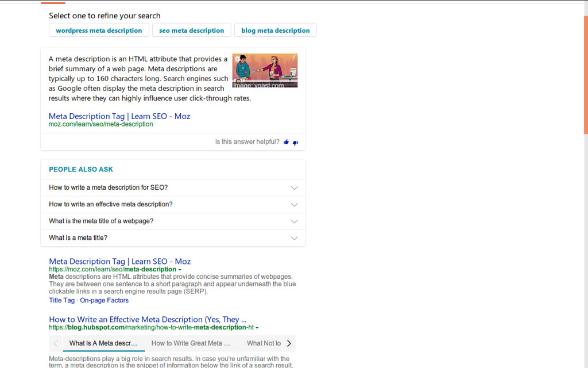588x368 pixels.
Task: Click the page vertical scrollbar
Action: click(x=585, y=75)
